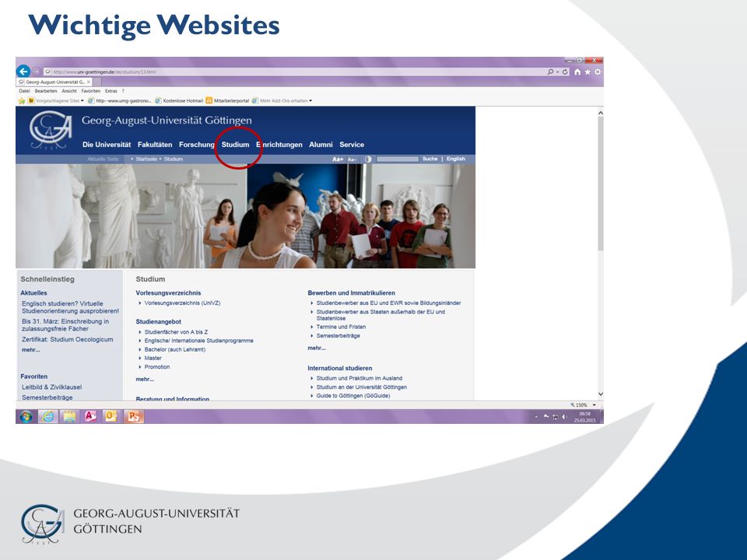747x560 pixels.
Task: Click the browser address bar URL field
Action: 294,72
